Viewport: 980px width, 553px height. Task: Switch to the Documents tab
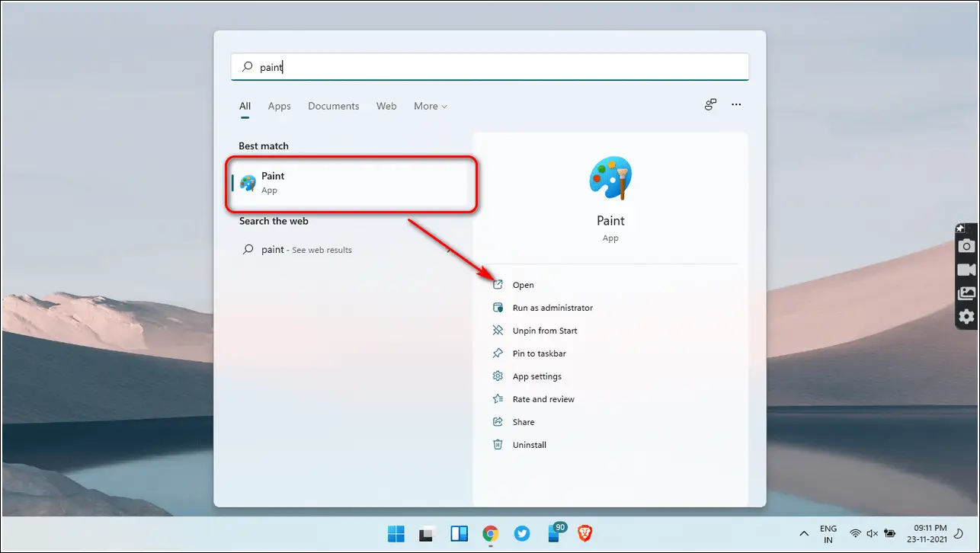[x=333, y=106]
